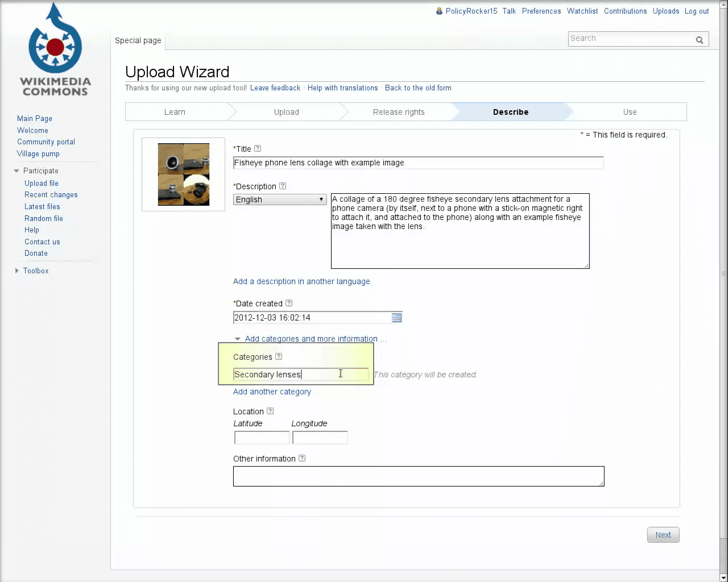This screenshot has height=582, width=728.
Task: Select the Use wizard step
Action: (630, 112)
